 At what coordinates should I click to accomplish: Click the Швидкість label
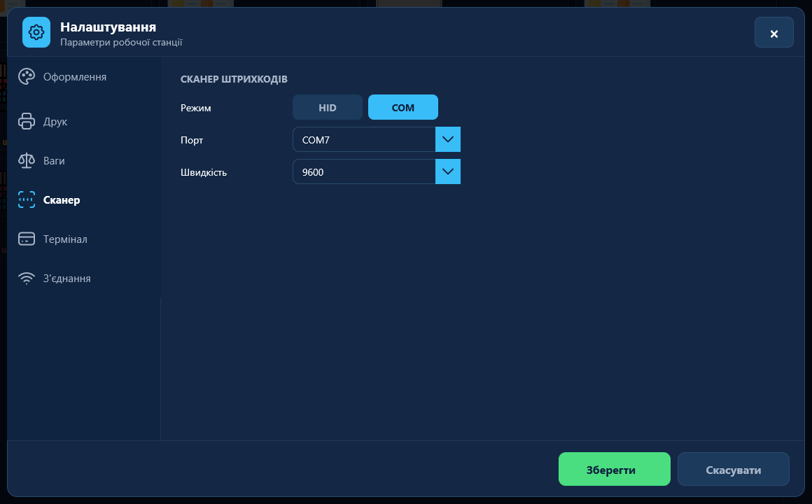204,172
